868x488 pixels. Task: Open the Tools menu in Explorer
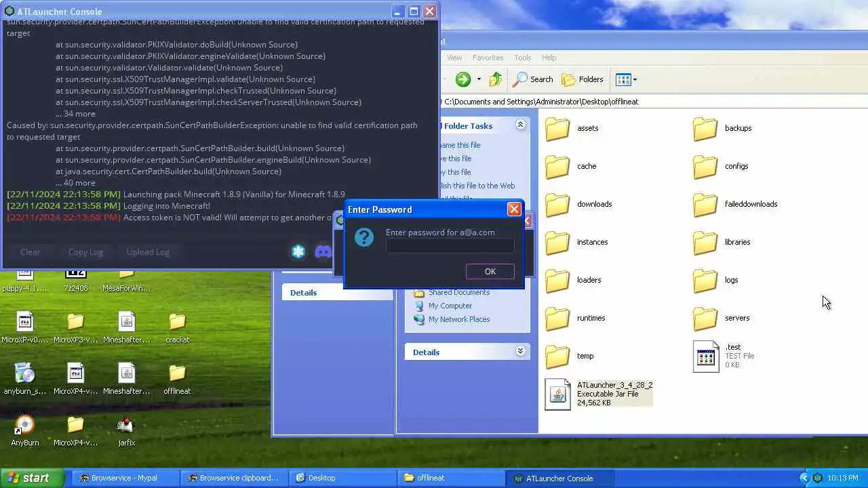pyautogui.click(x=522, y=58)
